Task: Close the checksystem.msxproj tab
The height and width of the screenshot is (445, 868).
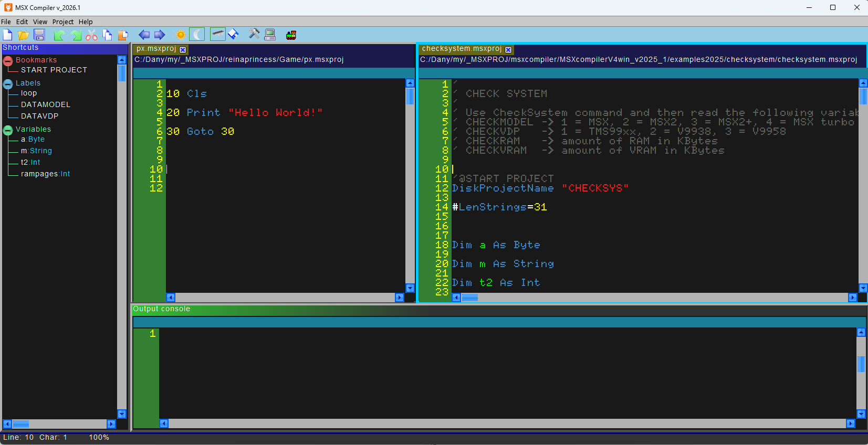Action: tap(508, 49)
